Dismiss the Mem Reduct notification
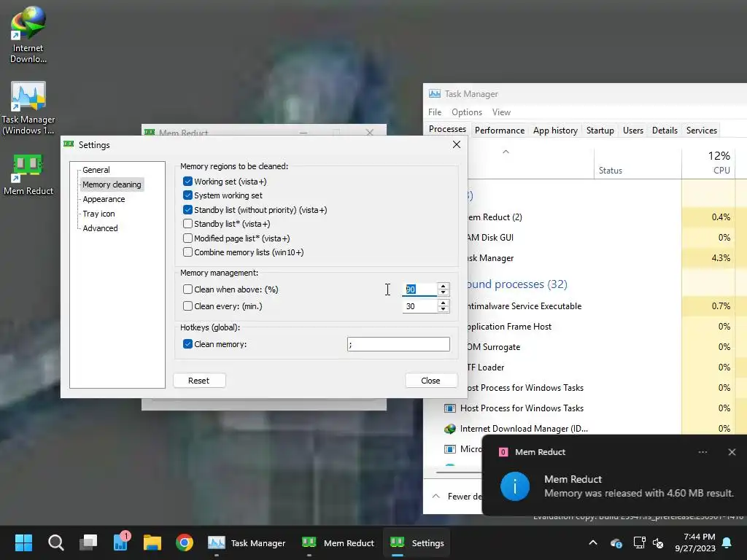Screen dimensions: 747x560 tap(732, 452)
